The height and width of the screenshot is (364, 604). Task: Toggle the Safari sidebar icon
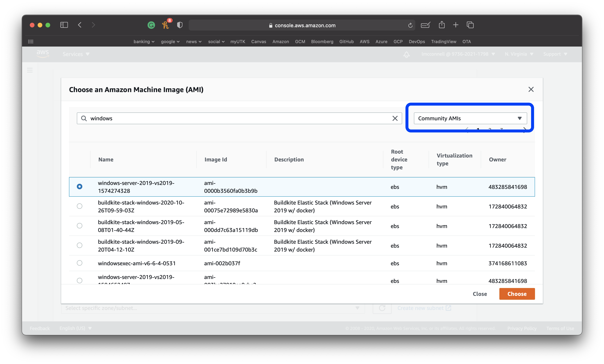pyautogui.click(x=64, y=25)
